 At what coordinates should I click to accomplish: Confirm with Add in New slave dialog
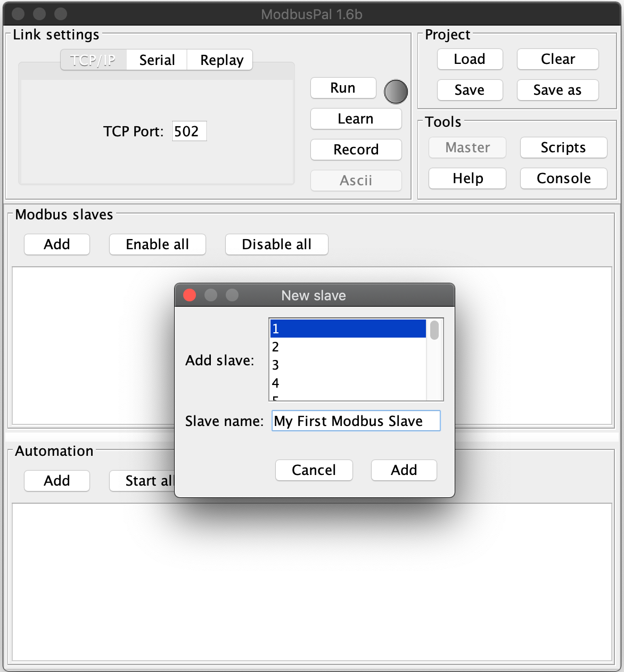click(x=404, y=470)
